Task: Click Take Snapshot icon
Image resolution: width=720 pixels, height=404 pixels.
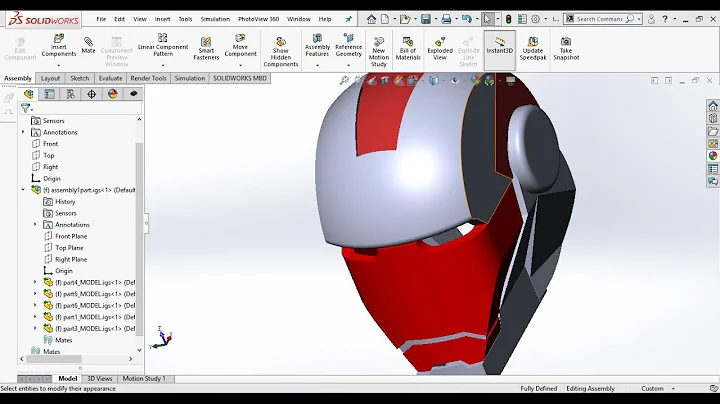Action: pyautogui.click(x=566, y=49)
